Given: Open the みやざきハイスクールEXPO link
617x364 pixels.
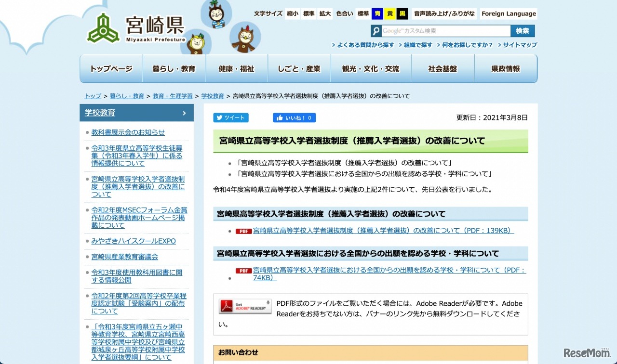Looking at the screenshot, I should click(134, 241).
